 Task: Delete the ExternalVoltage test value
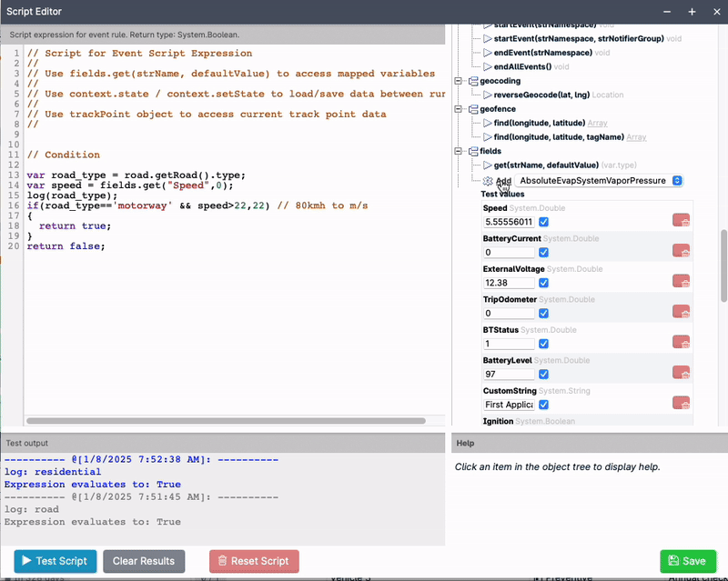click(x=681, y=281)
